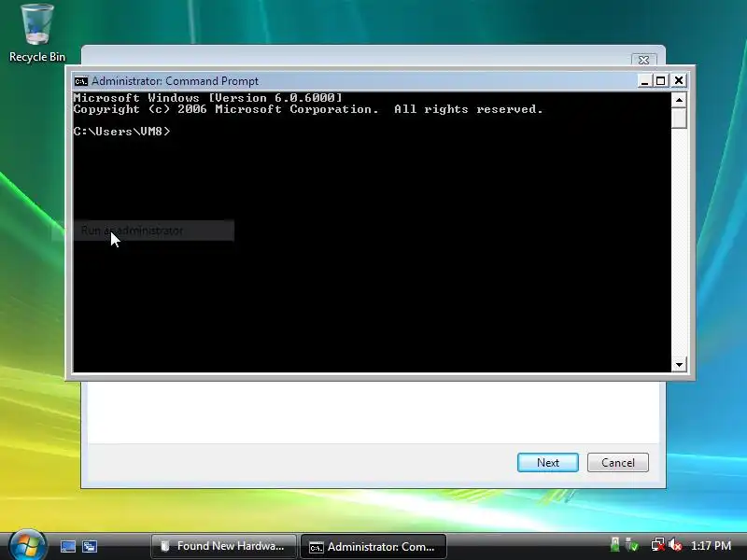Click Next in the hardware wizard
Viewport: 747px width, 560px height.
point(548,462)
